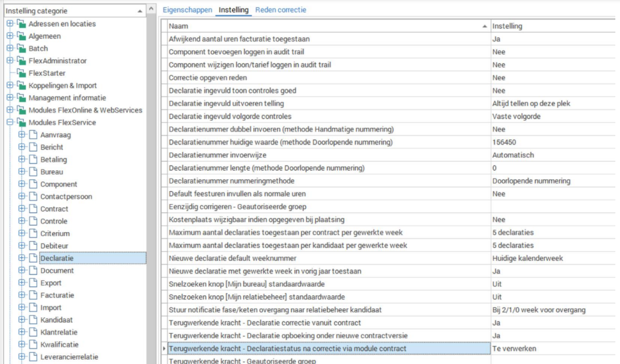Select the Declaratie tree item
620x364 pixels.
click(x=57, y=258)
